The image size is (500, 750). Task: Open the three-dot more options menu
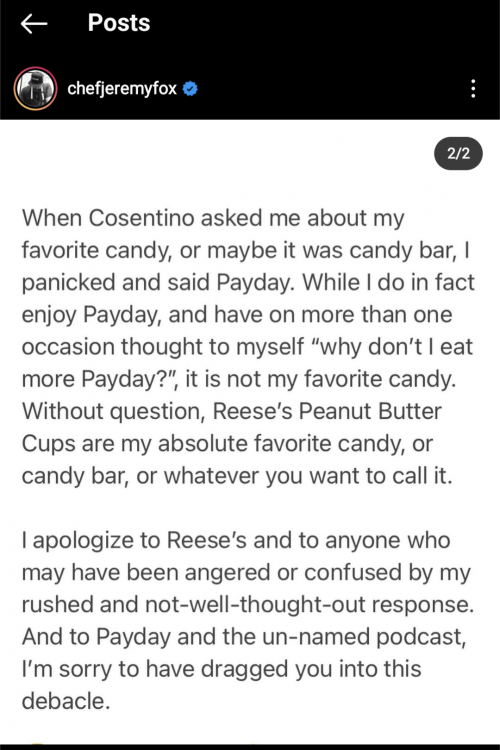473,89
